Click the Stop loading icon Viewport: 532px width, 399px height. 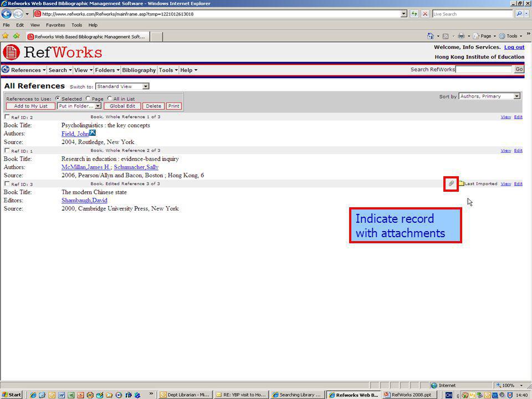coord(425,14)
